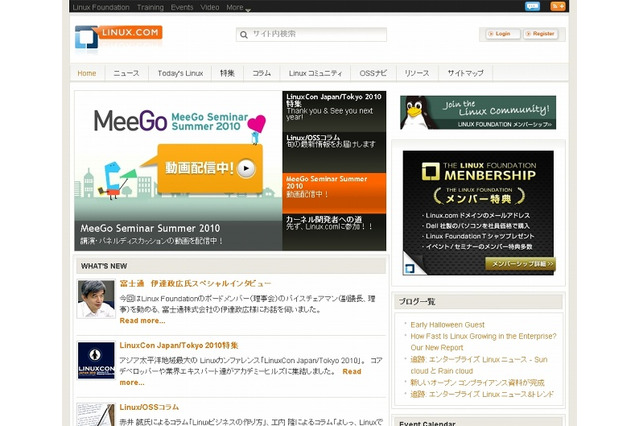Open Training in the top bar
This screenshot has height=426, width=640.
click(x=150, y=7)
